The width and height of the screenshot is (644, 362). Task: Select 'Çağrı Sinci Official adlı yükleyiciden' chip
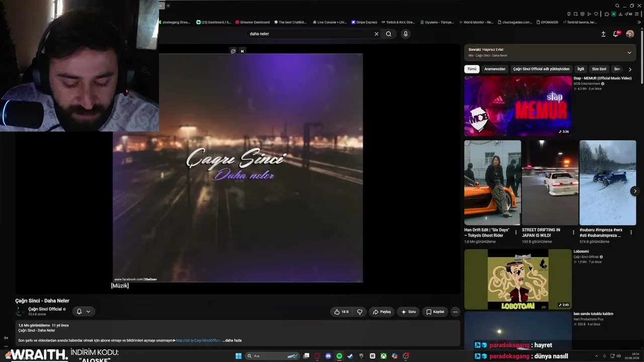pyautogui.click(x=541, y=69)
